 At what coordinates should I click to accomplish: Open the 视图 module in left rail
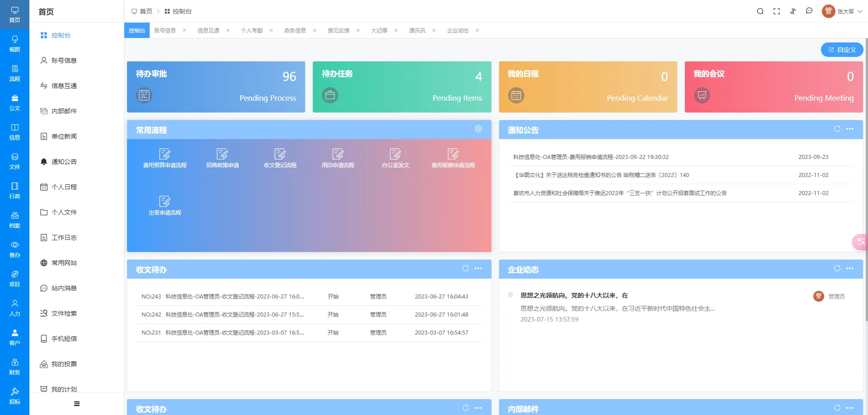point(14,44)
